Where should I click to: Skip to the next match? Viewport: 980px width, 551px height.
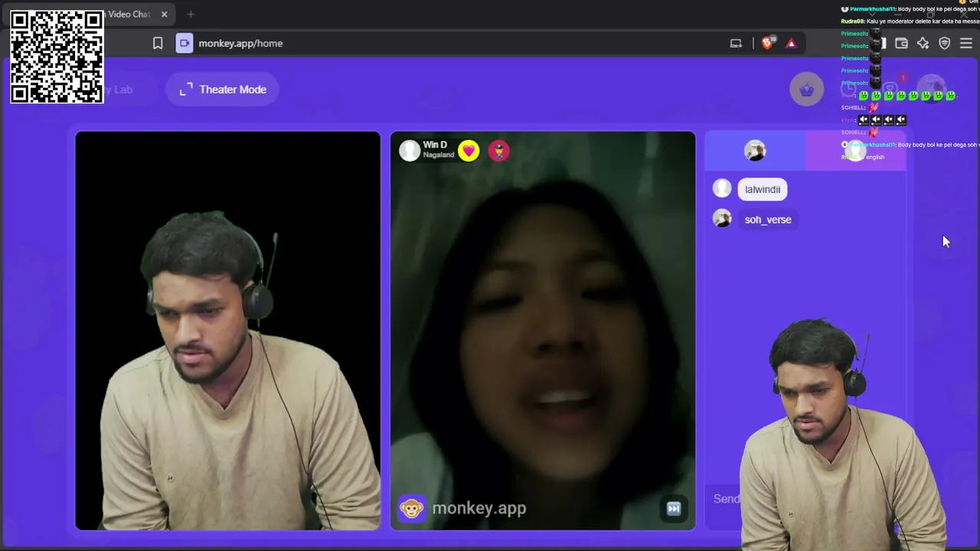click(x=674, y=509)
